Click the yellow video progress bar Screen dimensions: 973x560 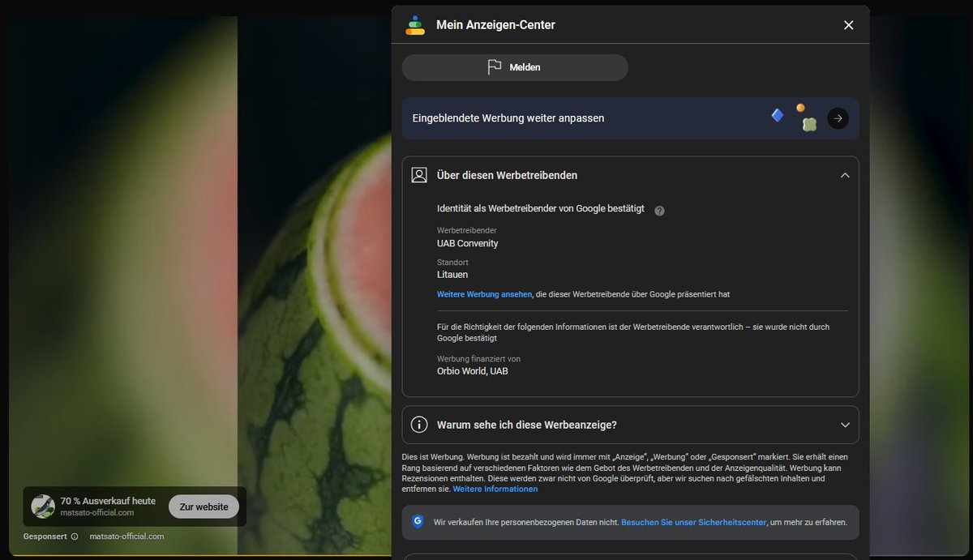(x=199, y=556)
